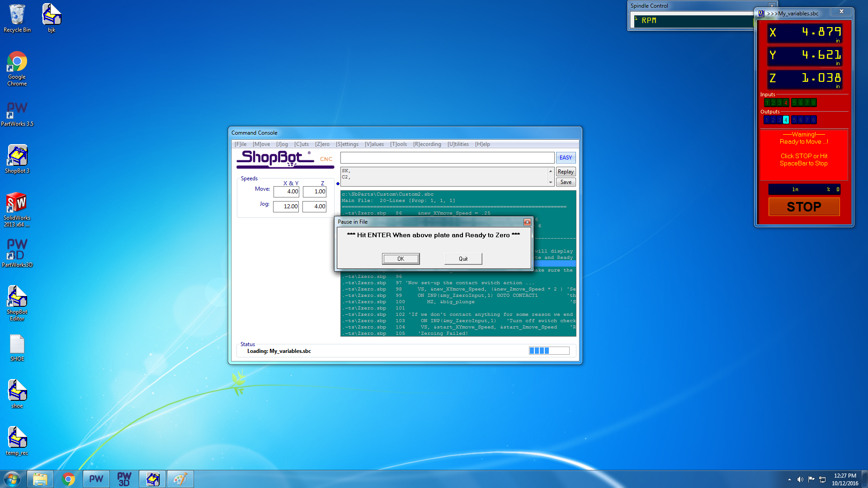Open the Recycle Bin desktop icon
Image resolution: width=868 pixels, height=488 pixels.
(x=17, y=18)
